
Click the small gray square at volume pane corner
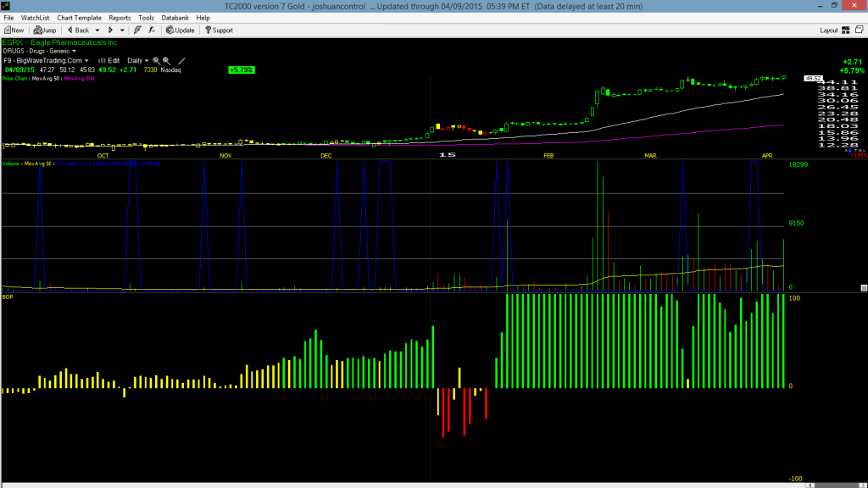(x=864, y=288)
